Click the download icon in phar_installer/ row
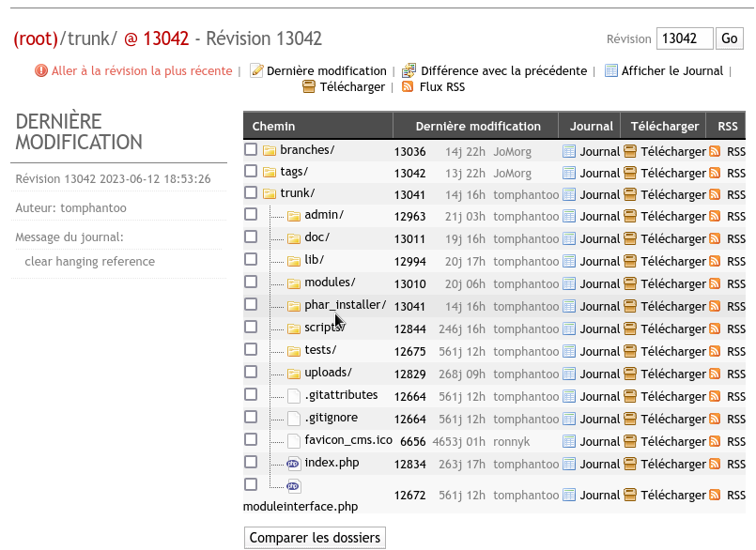Viewport: 756px width, 550px height. [629, 306]
